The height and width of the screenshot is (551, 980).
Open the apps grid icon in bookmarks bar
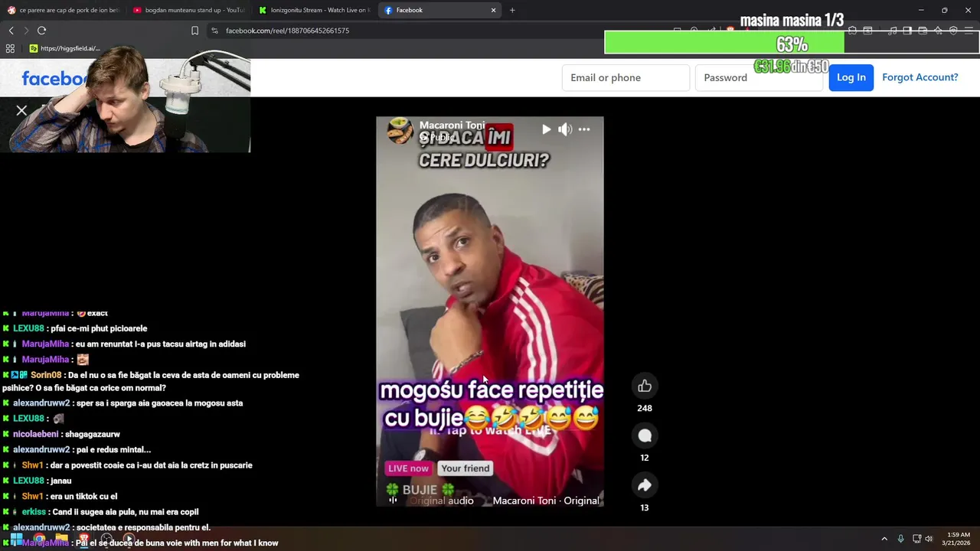pos(10,48)
